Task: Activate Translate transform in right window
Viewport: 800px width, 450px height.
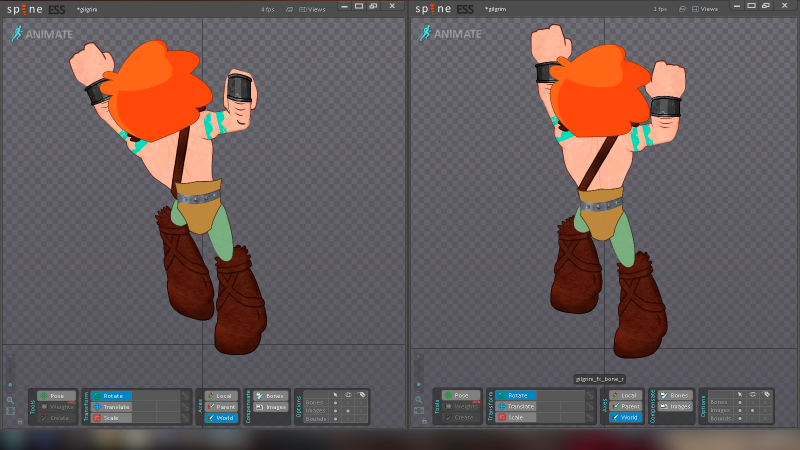Action: point(515,406)
